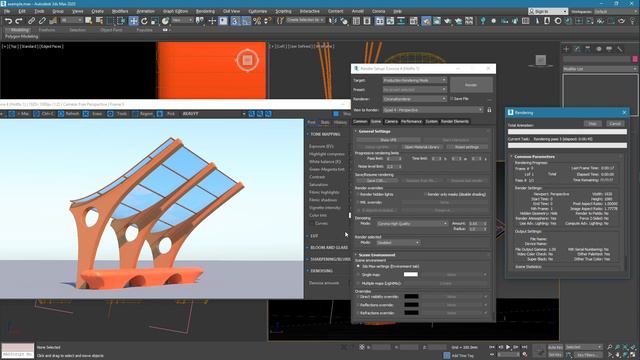Screen dimensions: 640x360
Task: Click the active Render Setup icon in toolbar
Action: point(426,21)
